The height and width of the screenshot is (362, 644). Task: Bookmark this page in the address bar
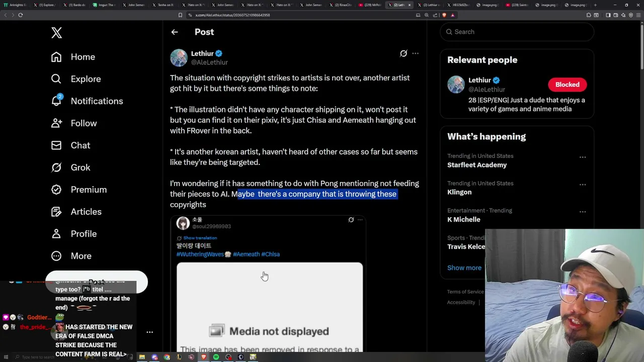pyautogui.click(x=180, y=15)
